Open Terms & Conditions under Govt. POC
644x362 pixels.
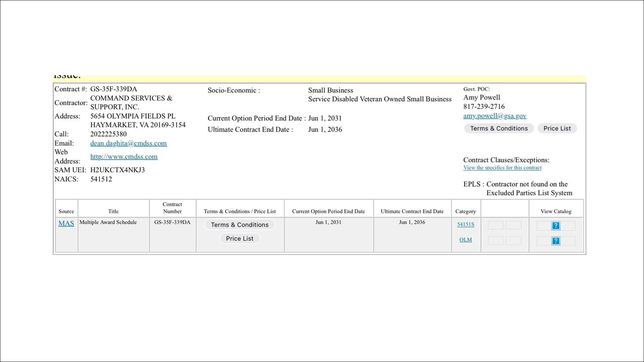(x=499, y=128)
